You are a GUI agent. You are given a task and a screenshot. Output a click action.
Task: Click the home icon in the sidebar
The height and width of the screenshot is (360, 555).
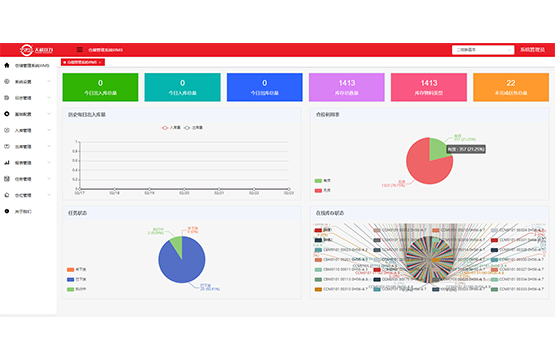[x=7, y=65]
